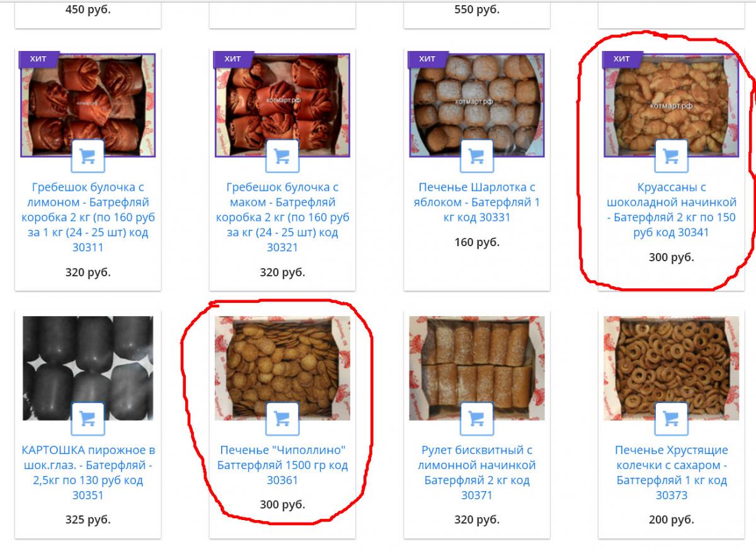Add Печенье Чиполлино to the cart

(x=282, y=419)
